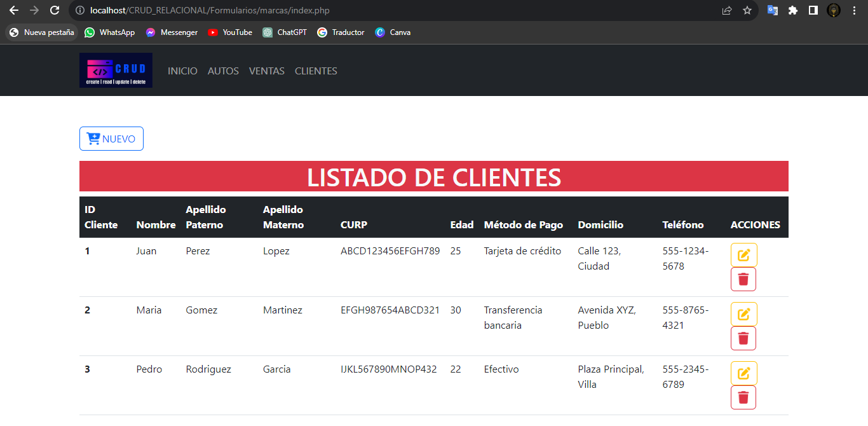868x426 pixels.
Task: Go to the AUTOS page
Action: coord(223,71)
